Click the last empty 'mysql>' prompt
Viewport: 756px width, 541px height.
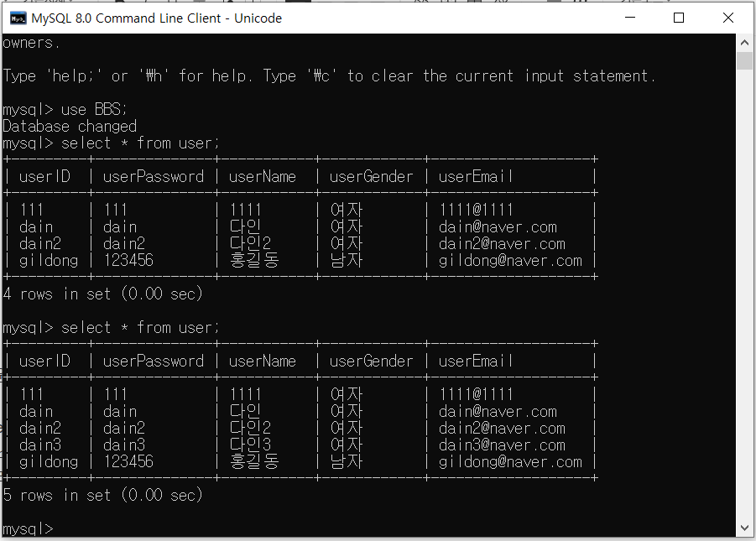(x=28, y=529)
